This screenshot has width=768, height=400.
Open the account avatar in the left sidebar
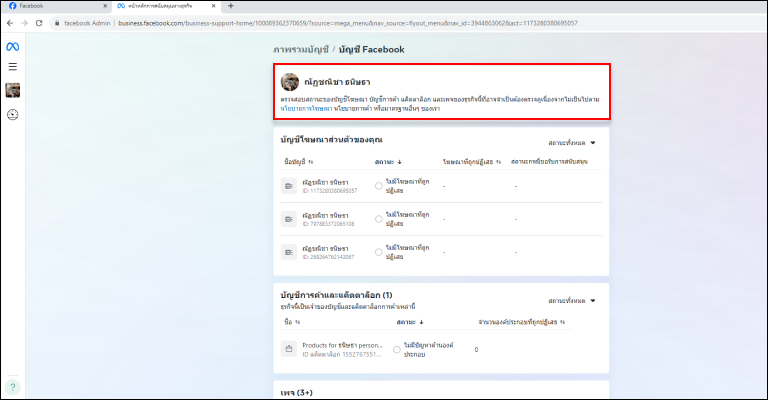[x=13, y=90]
